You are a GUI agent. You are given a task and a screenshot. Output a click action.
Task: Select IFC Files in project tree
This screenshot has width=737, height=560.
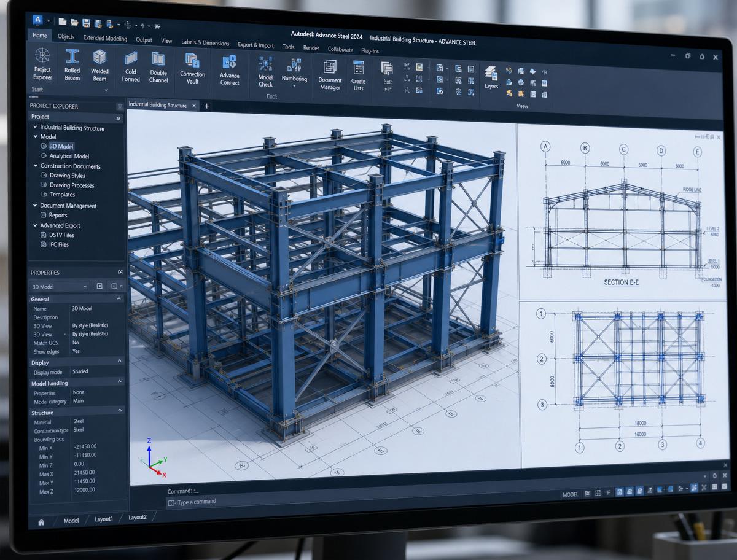(x=59, y=244)
